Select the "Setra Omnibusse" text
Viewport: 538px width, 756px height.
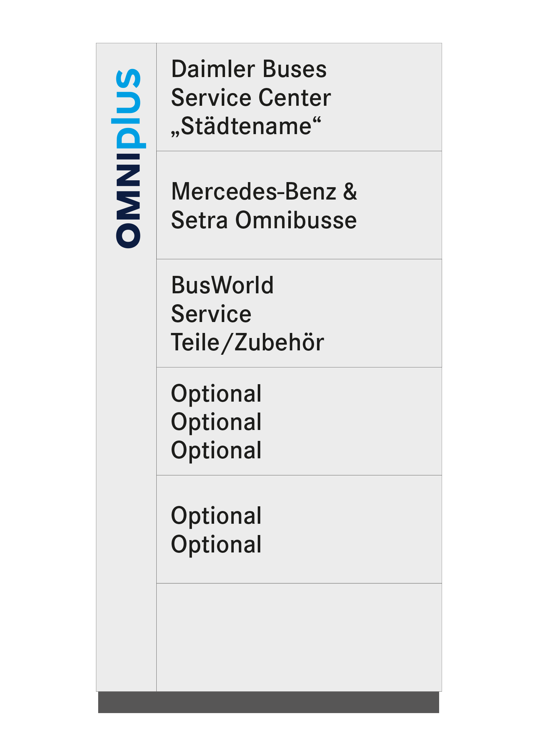pyautogui.click(x=264, y=220)
